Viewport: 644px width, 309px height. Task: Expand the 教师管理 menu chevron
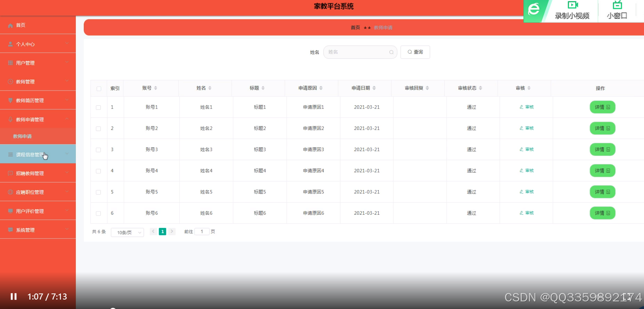coord(67,81)
